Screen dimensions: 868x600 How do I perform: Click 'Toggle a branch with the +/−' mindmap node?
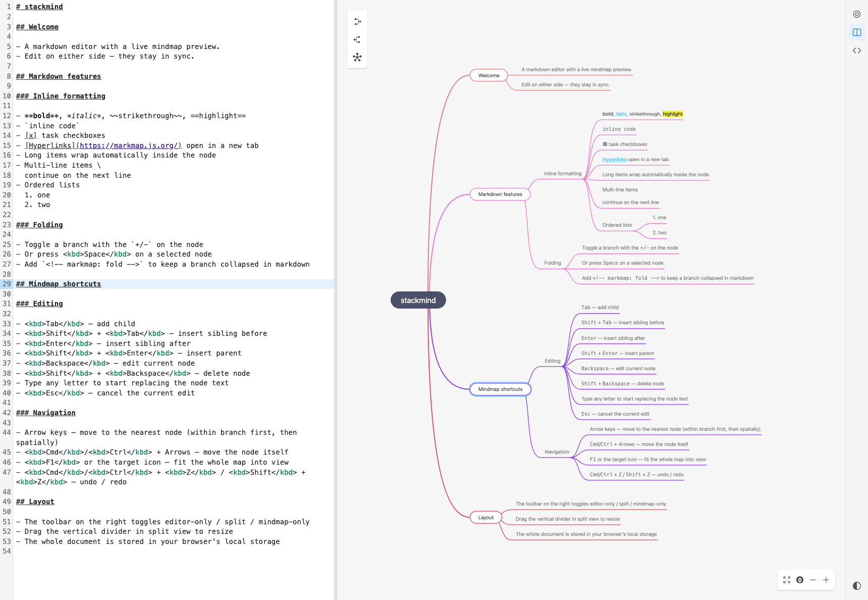click(x=630, y=248)
